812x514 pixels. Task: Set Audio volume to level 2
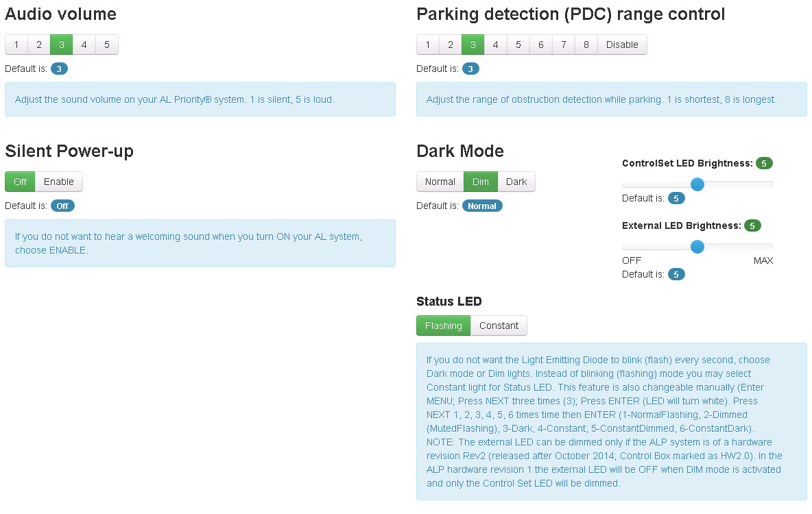pos(39,45)
